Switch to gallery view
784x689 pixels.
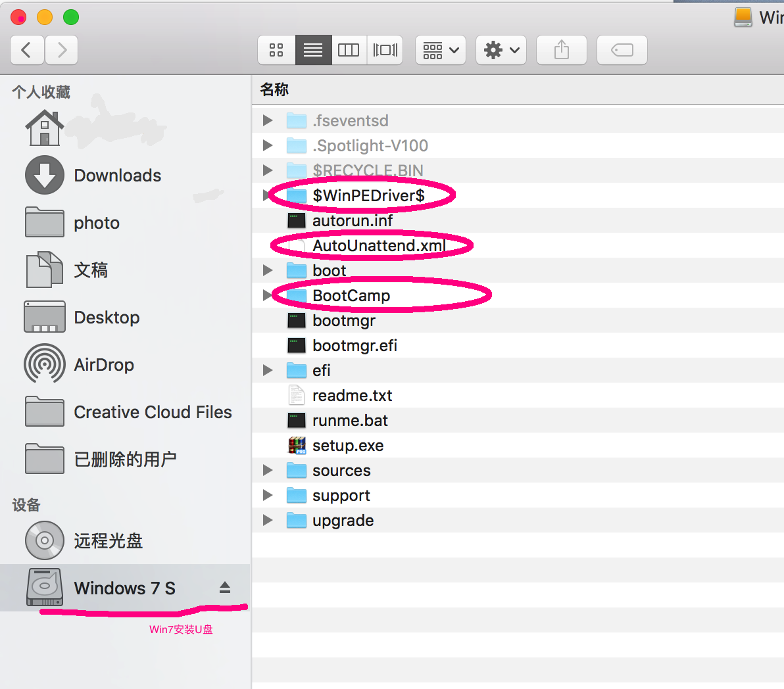(x=385, y=50)
